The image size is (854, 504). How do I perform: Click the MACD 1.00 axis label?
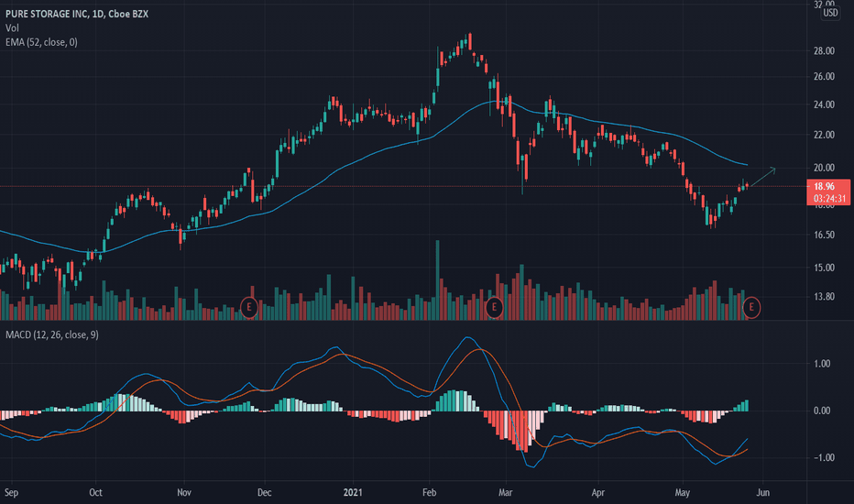(x=822, y=364)
